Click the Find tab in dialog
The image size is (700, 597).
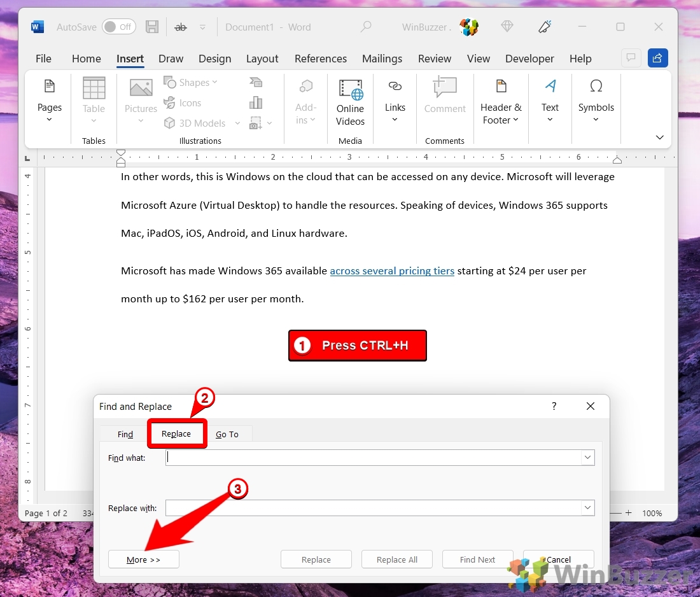[x=125, y=434]
